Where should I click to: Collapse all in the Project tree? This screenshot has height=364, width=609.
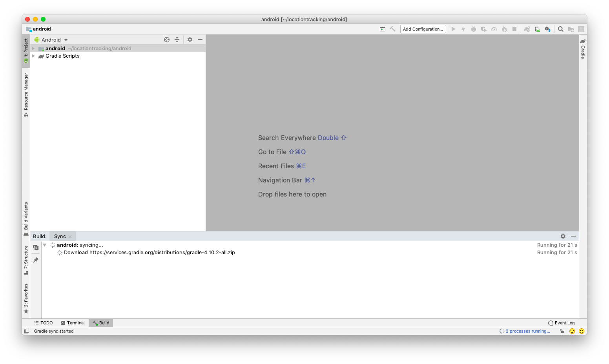point(177,39)
